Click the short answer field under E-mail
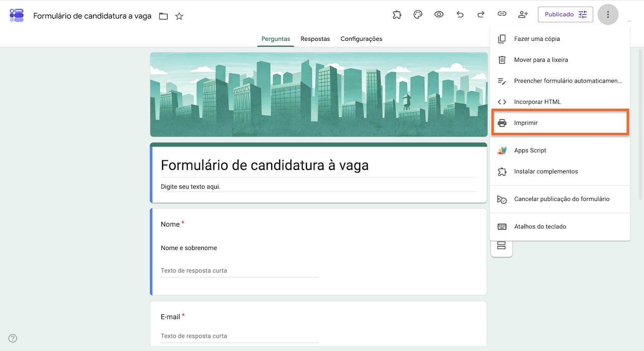 (x=239, y=336)
